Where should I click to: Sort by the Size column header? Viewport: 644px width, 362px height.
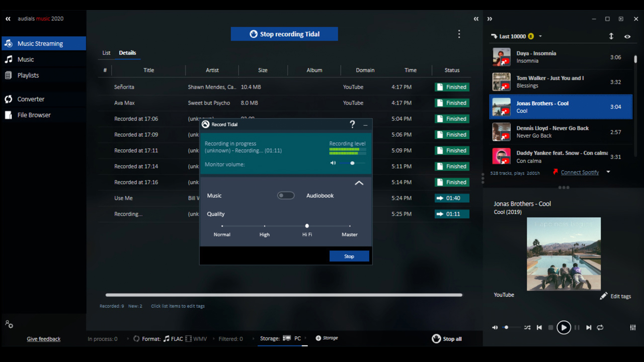coord(263,70)
